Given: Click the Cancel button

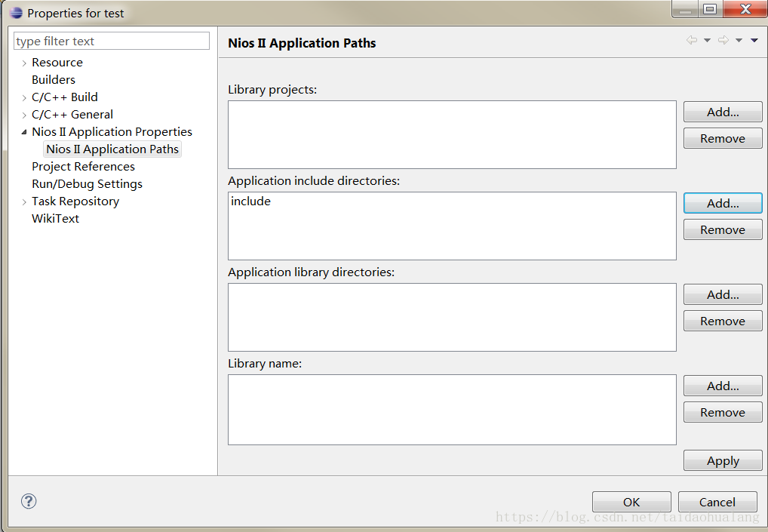Looking at the screenshot, I should pos(717,502).
